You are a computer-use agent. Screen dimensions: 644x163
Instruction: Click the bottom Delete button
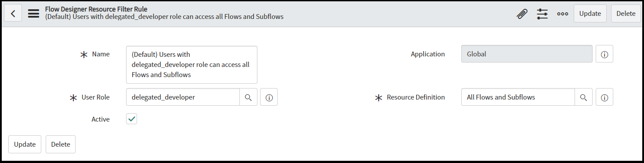61,144
